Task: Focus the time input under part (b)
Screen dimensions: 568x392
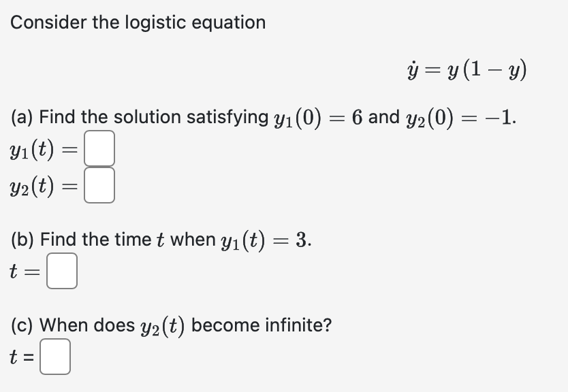Action: [x=61, y=272]
